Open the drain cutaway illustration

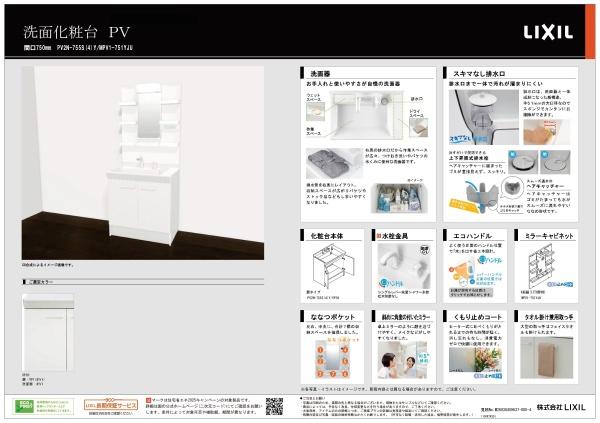coord(483,117)
